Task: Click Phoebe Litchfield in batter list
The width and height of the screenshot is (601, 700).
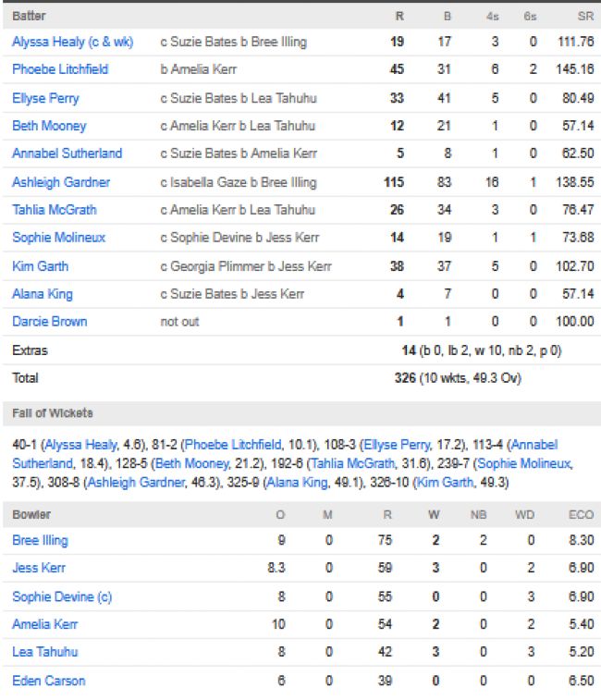Action: coord(60,69)
